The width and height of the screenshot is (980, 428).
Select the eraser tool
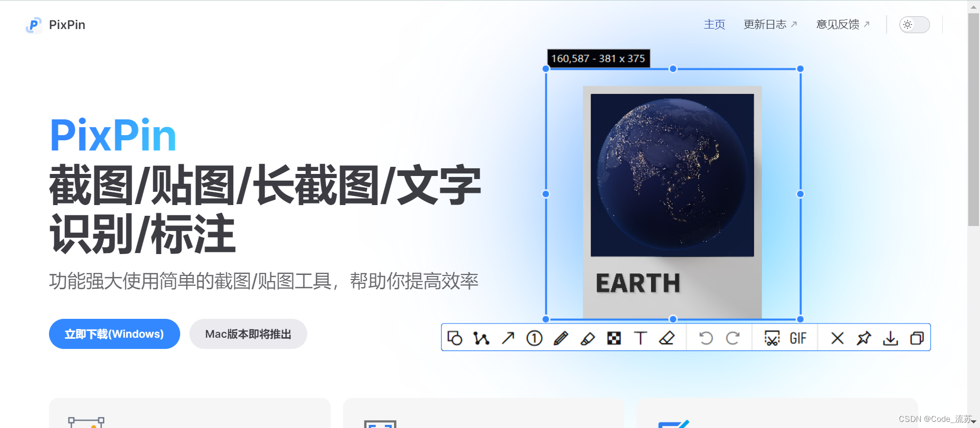(x=667, y=338)
